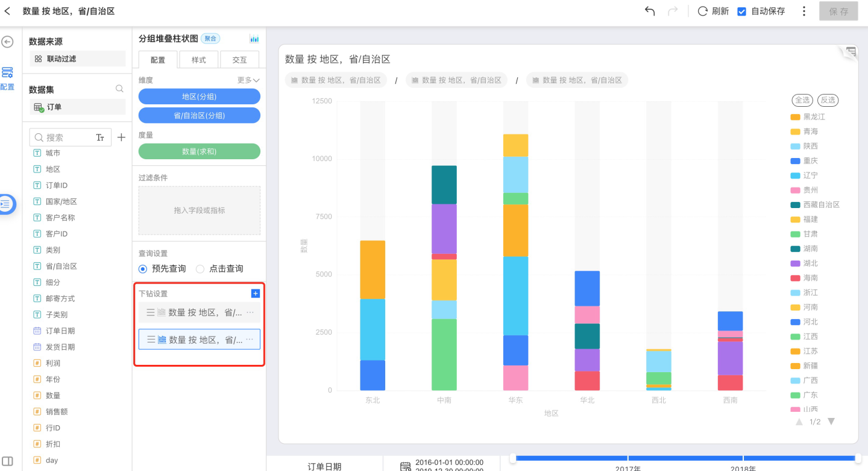Viewport: 868px width, 471px height.
Task: Switch to the 样式 tab
Action: click(199, 60)
